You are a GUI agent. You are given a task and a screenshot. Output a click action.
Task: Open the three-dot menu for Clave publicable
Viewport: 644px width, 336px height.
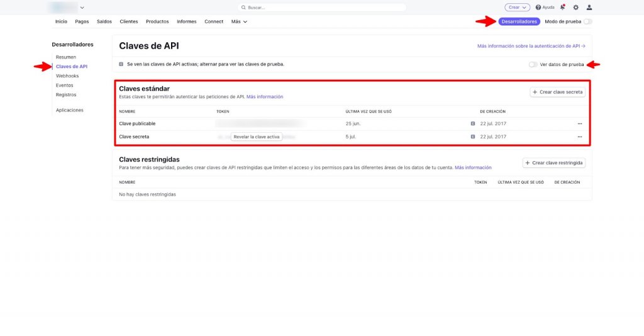[580, 123]
